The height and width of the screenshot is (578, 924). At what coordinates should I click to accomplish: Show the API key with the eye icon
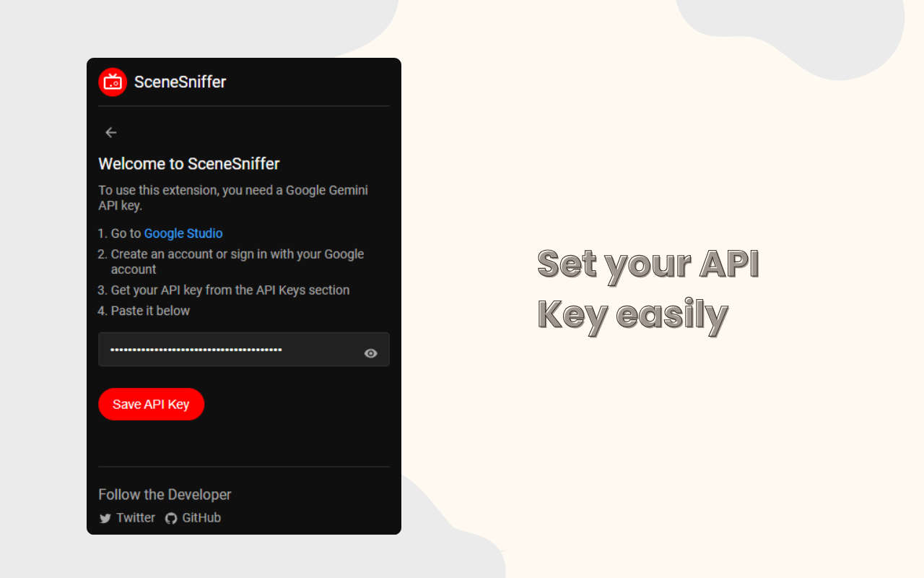[x=371, y=353]
